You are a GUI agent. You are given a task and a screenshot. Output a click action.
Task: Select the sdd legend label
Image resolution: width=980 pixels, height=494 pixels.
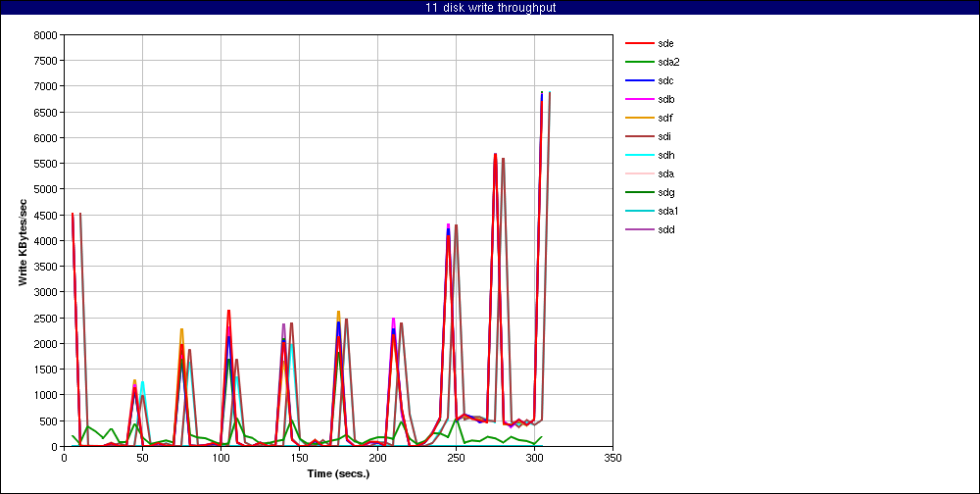[x=666, y=229]
